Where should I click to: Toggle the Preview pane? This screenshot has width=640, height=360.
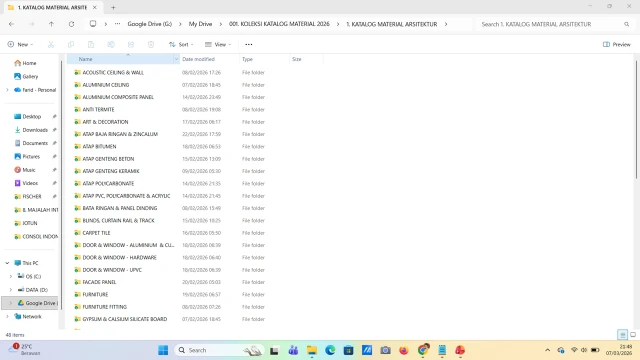[617, 44]
